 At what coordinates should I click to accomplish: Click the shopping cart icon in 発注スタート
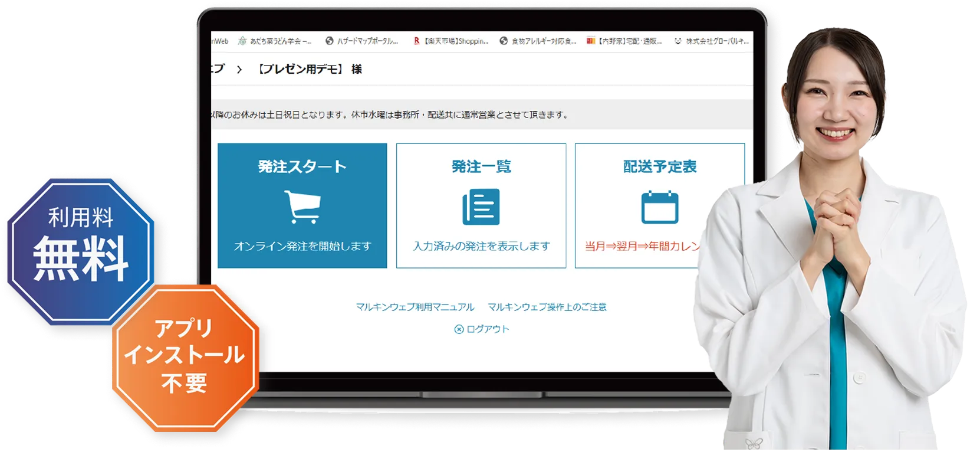(x=302, y=207)
